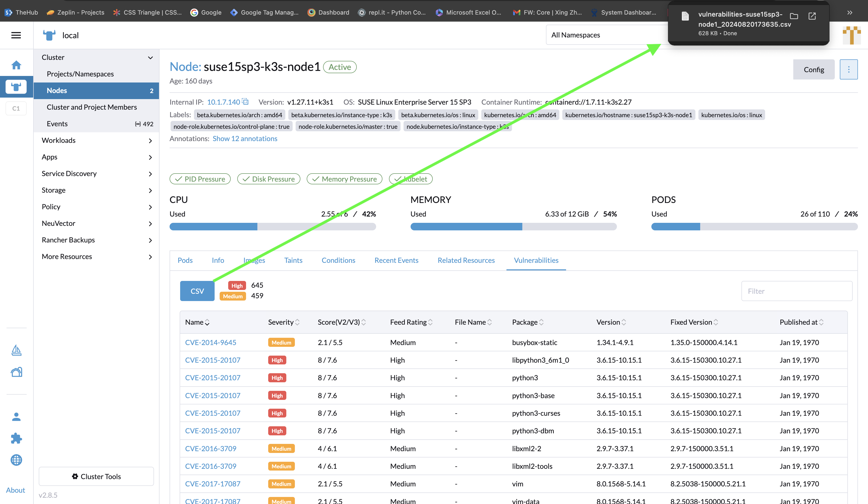Switch to the Conditions tab
Viewport: 868px width, 504px height.
[338, 260]
